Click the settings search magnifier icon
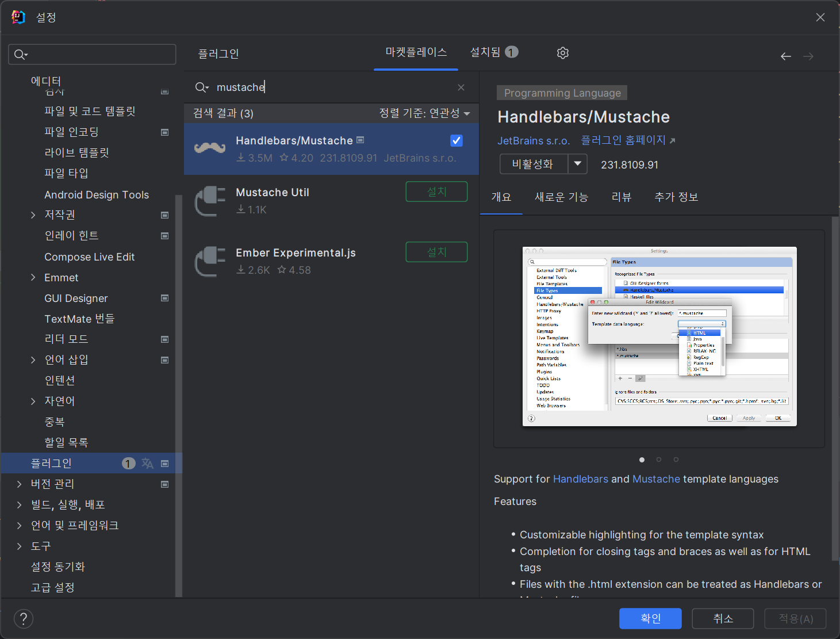 (21, 55)
